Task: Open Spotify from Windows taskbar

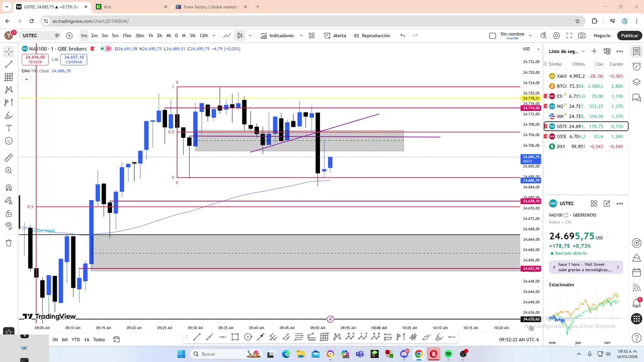Action: 448,354
